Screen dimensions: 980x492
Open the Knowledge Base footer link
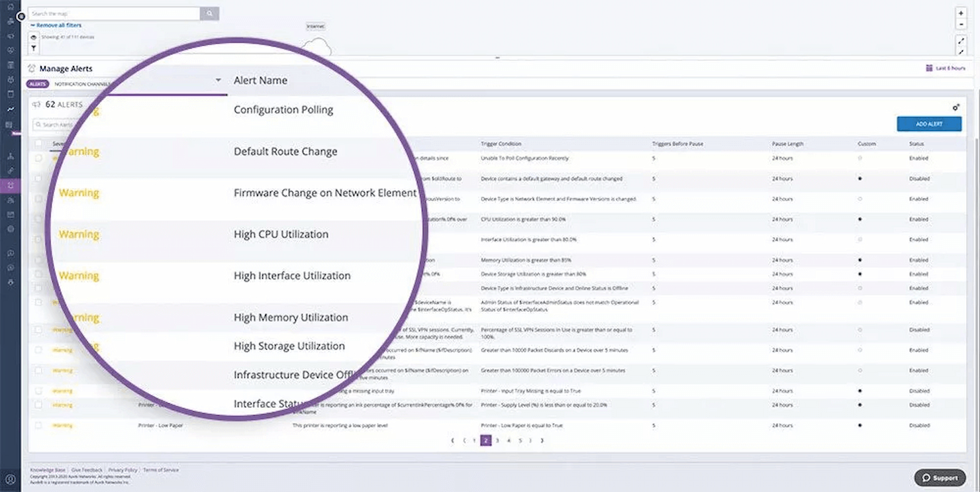(47, 469)
